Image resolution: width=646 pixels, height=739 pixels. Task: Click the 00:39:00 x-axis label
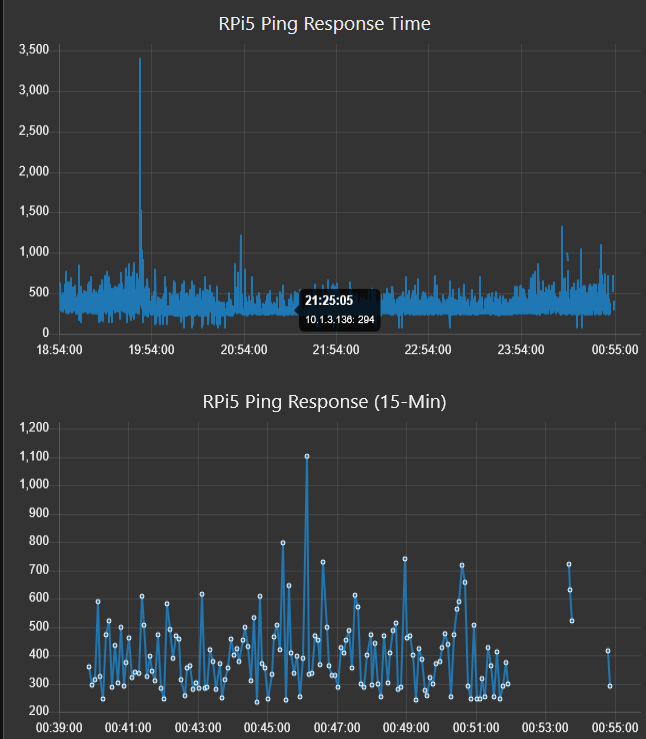click(x=59, y=728)
